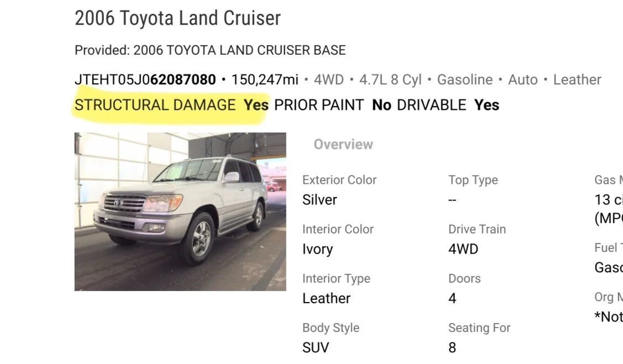Image resolution: width=623 pixels, height=364 pixels.
Task: Click the 4.7L 8 Cyl engine spec
Action: point(390,80)
